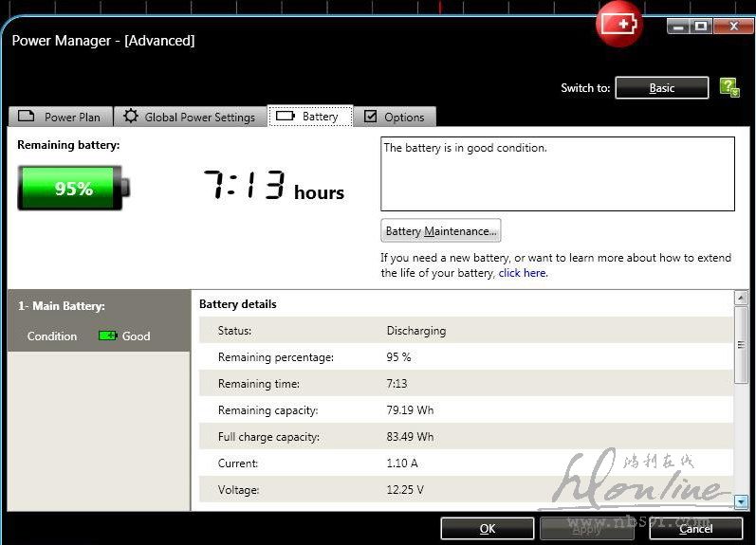Click the green 95% battery indicator
This screenshot has width=756, height=545.
pyautogui.click(x=72, y=188)
